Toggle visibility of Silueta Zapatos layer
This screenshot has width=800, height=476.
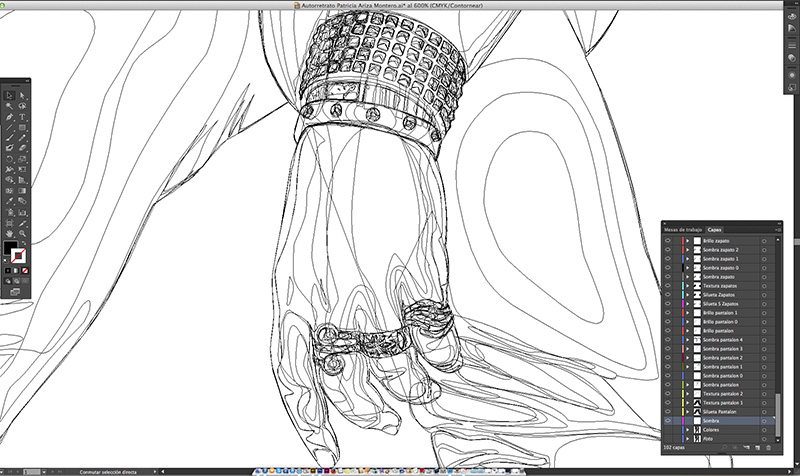pyautogui.click(x=668, y=295)
